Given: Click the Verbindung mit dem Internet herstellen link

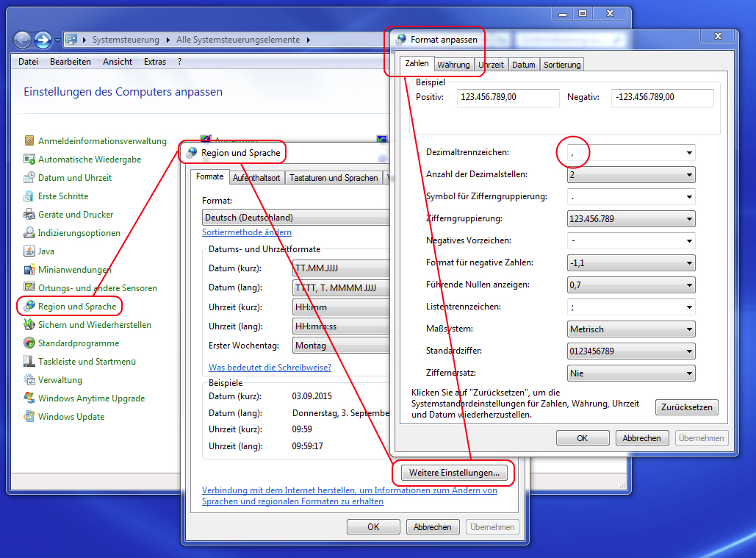Looking at the screenshot, I should point(350,496).
